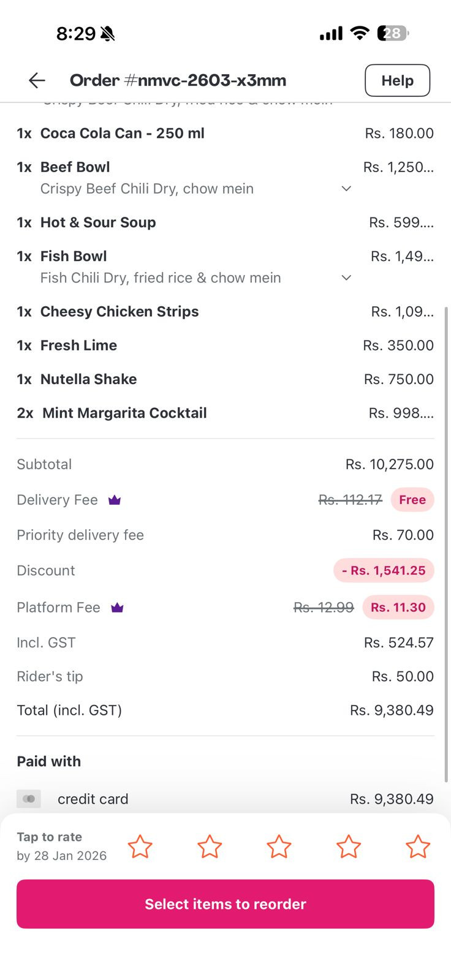Select the Hot & Sour Soup item
This screenshot has width=451, height=980.
point(98,222)
